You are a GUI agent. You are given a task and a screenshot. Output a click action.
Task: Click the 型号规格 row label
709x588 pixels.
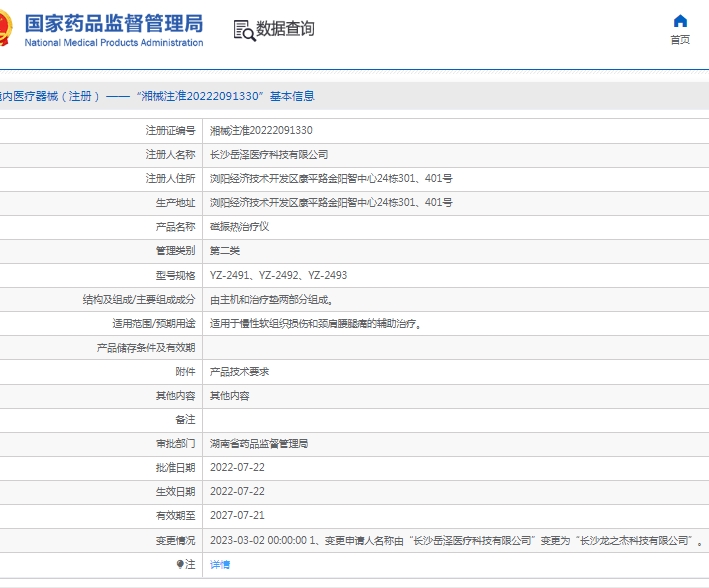coord(175,275)
